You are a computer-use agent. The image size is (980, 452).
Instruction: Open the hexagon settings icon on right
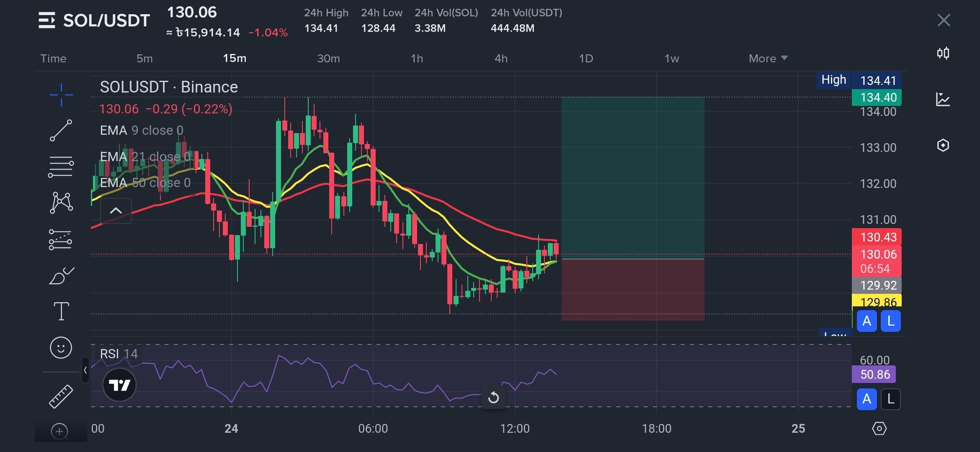(x=943, y=145)
